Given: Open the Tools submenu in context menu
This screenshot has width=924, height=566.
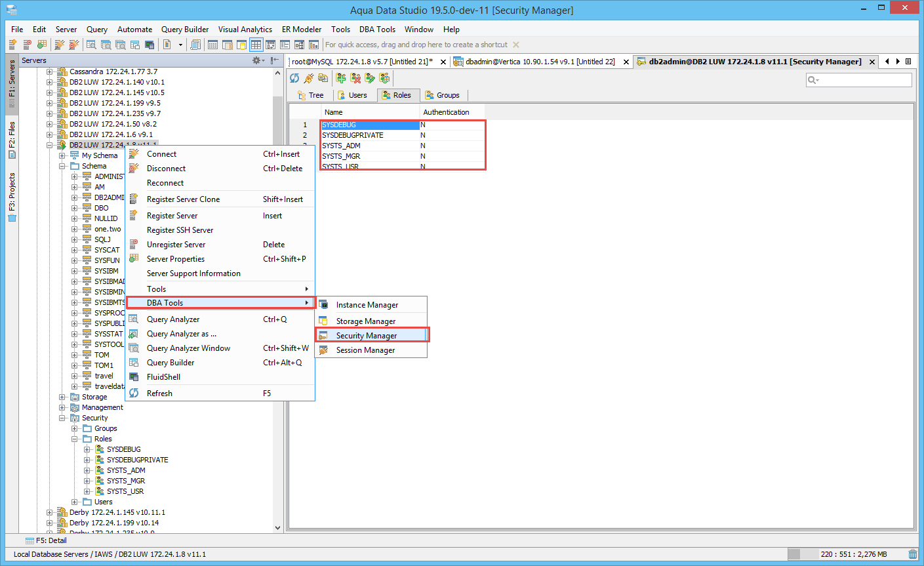Looking at the screenshot, I should [x=220, y=289].
